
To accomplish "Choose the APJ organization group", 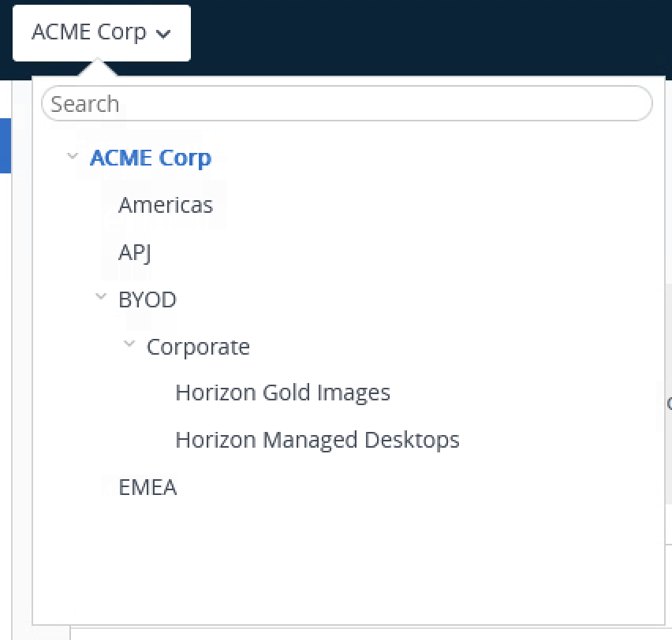I will click(134, 252).
